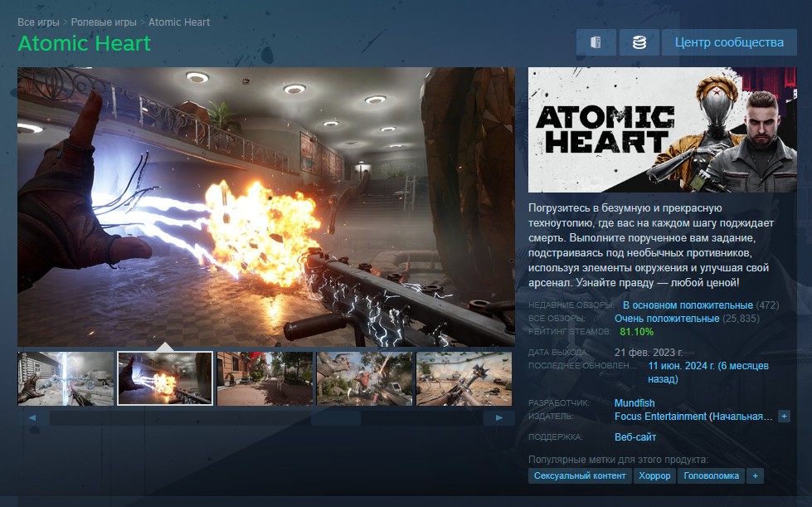Expand more tags with plus button
Viewport: 812px width, 507px height.
[x=755, y=476]
